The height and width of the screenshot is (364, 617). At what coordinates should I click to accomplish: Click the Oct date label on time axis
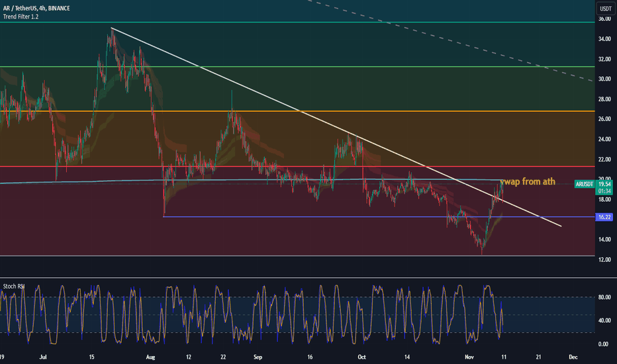[x=361, y=357]
